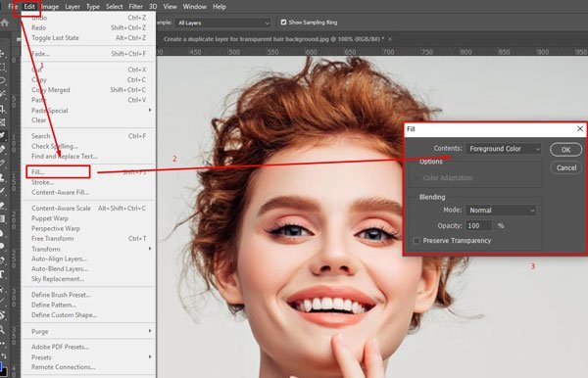The width and height of the screenshot is (588, 378).
Task: Choose Copy Merged menu entry
Action: (89, 90)
